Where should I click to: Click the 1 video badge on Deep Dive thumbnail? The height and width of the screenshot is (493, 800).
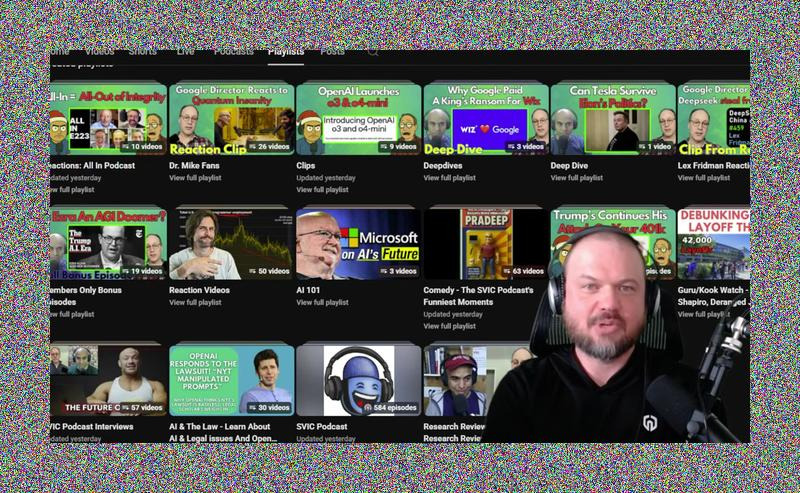coord(655,146)
